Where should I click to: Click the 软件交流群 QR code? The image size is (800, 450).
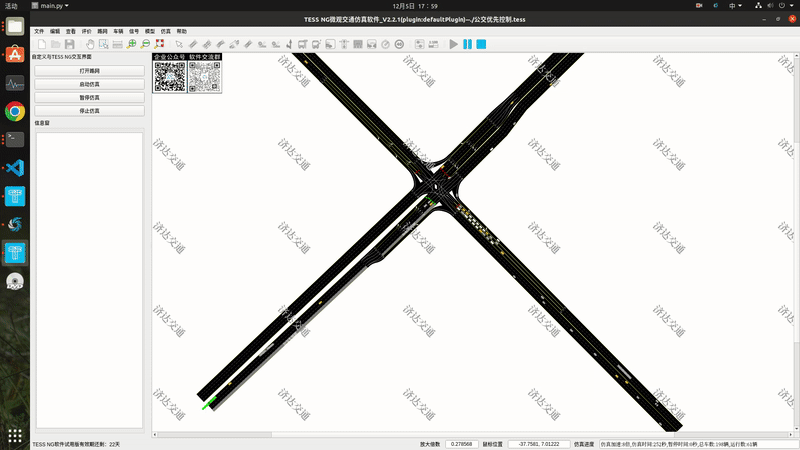pos(205,77)
